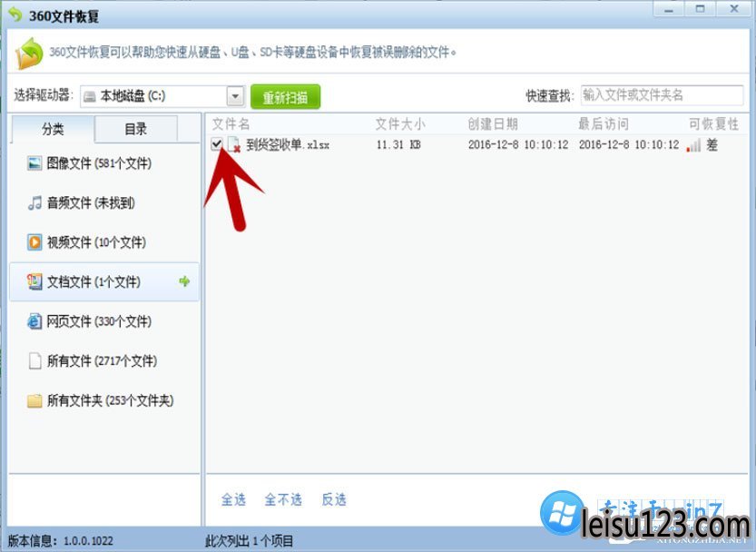756x552 pixels.
Task: Maximize the 360文件恢复 window
Action: click(x=700, y=9)
